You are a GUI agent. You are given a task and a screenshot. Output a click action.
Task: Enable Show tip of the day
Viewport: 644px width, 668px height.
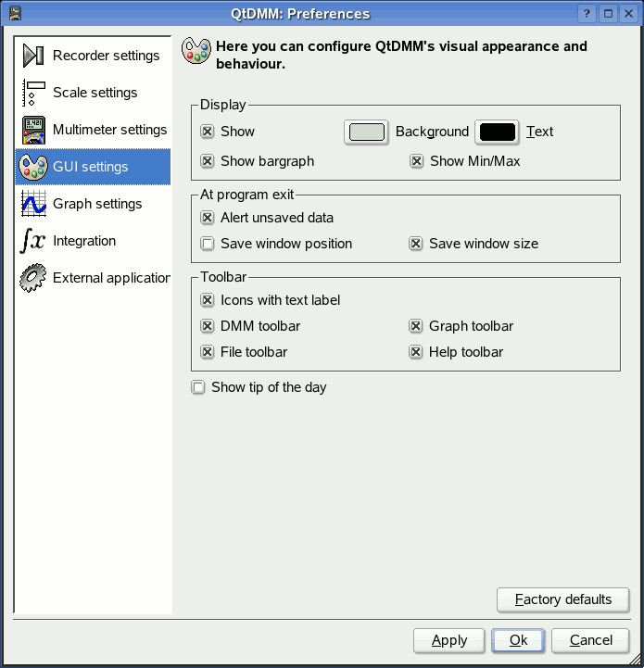(198, 387)
